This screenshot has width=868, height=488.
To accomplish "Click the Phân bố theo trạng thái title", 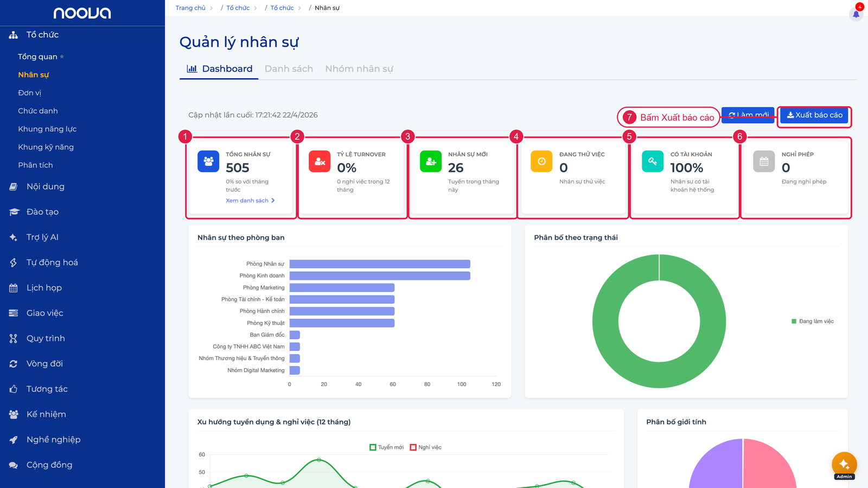I will [x=576, y=237].
